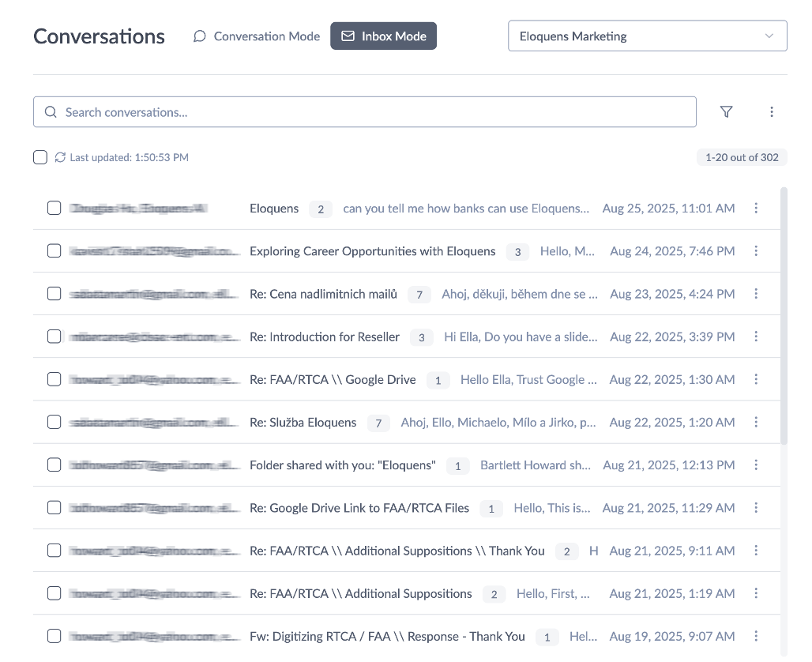Click the conversation list vertical scrollbar
Viewport: 812px width, 662px height.
(x=784, y=316)
